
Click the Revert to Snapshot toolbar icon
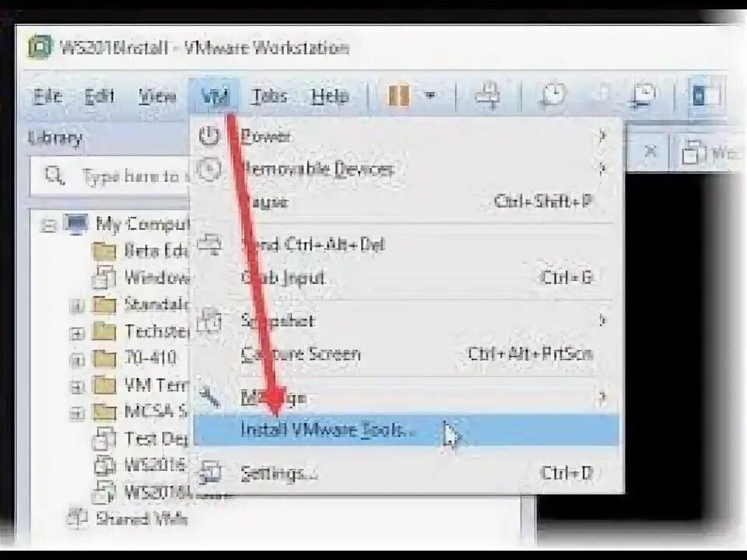(x=603, y=93)
